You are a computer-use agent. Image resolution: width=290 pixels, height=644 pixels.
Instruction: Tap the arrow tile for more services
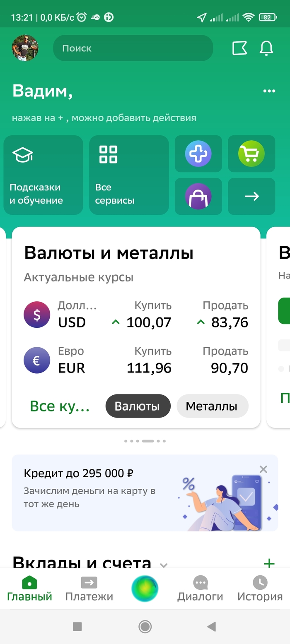[251, 196]
